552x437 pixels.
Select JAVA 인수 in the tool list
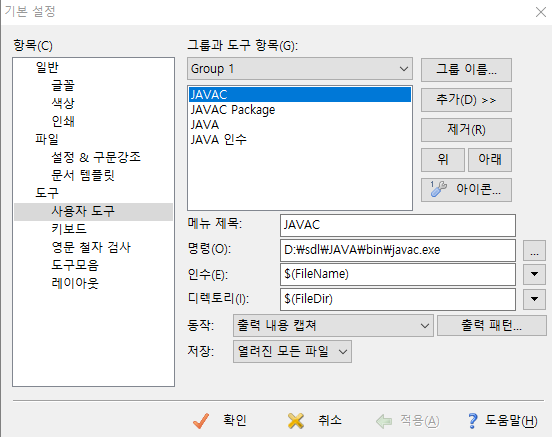click(300, 140)
